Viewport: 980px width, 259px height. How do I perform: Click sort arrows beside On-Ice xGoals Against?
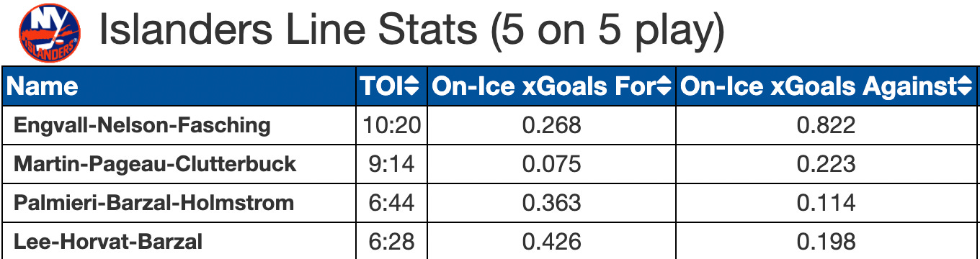[x=965, y=87]
